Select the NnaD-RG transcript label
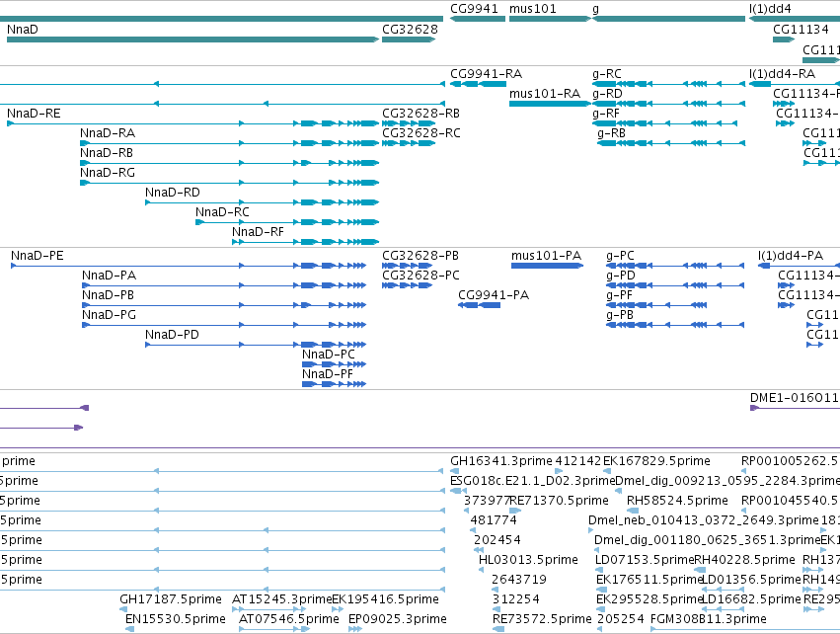The height and width of the screenshot is (634, 840). [108, 173]
